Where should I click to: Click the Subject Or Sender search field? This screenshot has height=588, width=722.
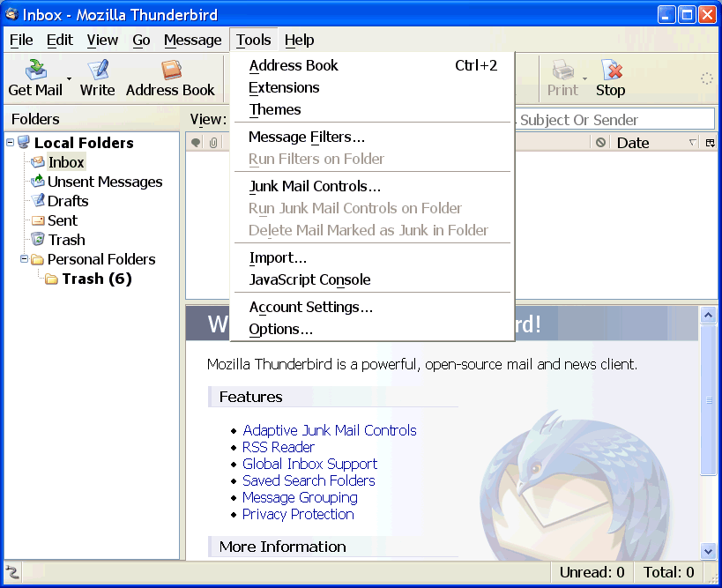(x=614, y=120)
